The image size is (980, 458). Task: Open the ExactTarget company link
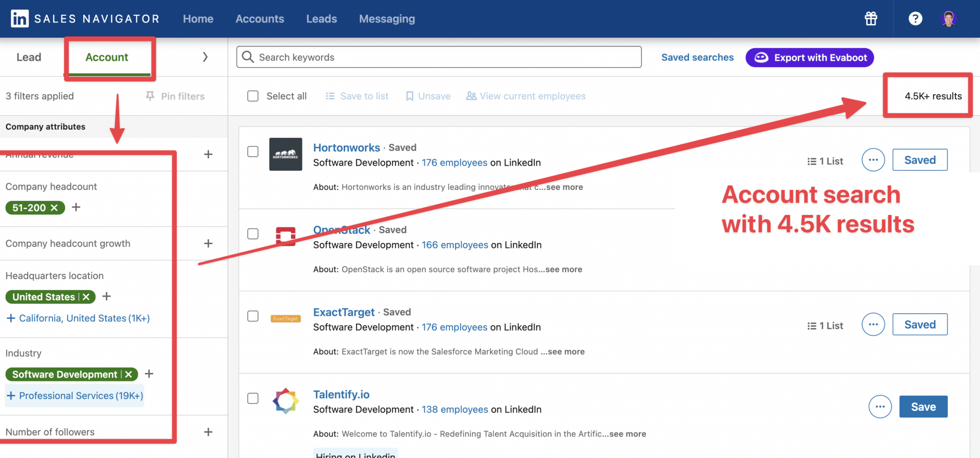click(344, 313)
